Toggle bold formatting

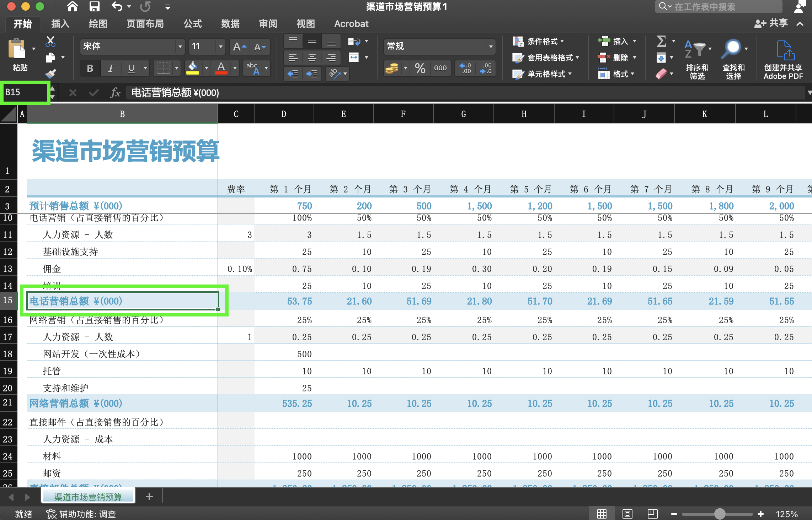click(90, 68)
